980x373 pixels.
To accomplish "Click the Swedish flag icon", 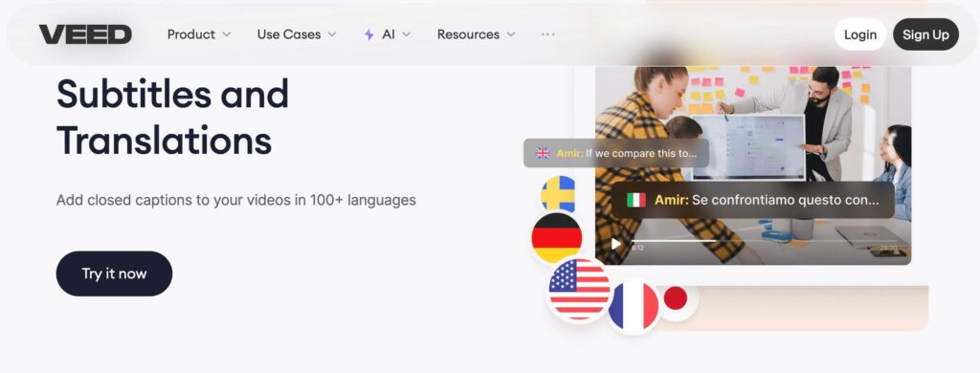I will (558, 194).
